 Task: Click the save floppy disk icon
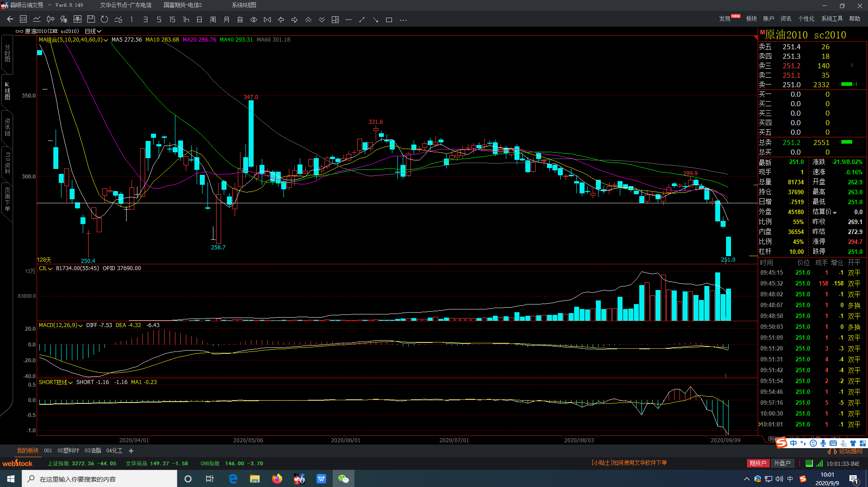[91, 19]
